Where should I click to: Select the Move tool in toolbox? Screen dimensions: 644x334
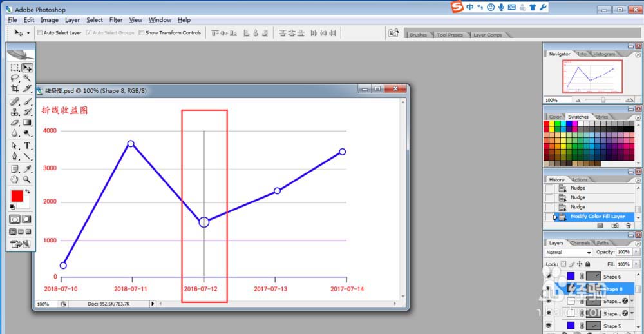(x=27, y=68)
